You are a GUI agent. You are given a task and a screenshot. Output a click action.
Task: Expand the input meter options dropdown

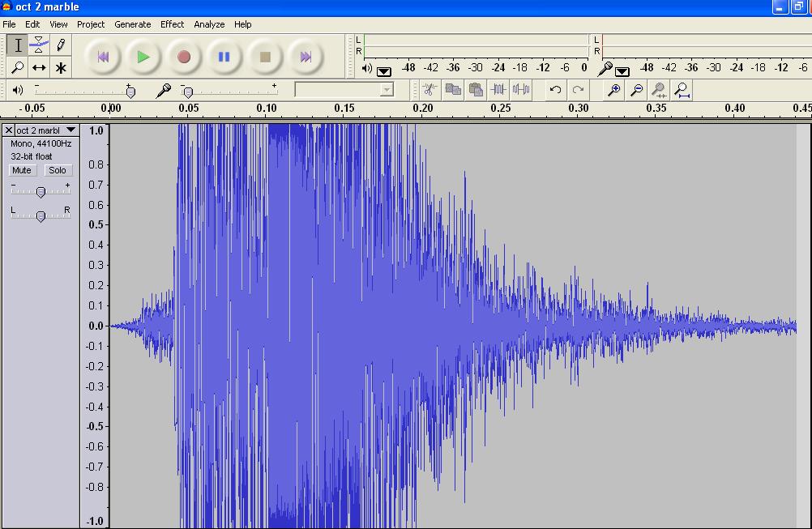pyautogui.click(x=622, y=71)
